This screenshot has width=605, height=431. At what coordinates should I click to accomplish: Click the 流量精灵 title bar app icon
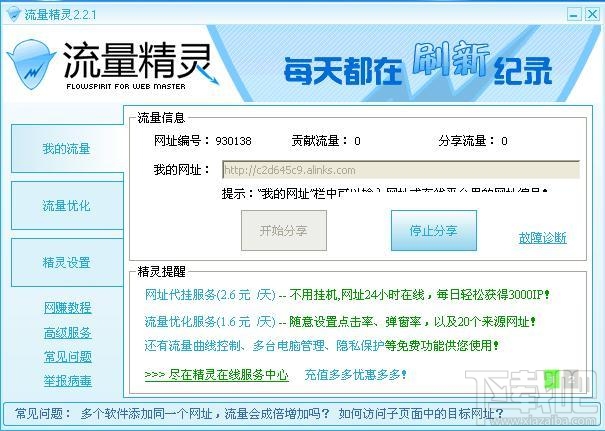tap(13, 14)
